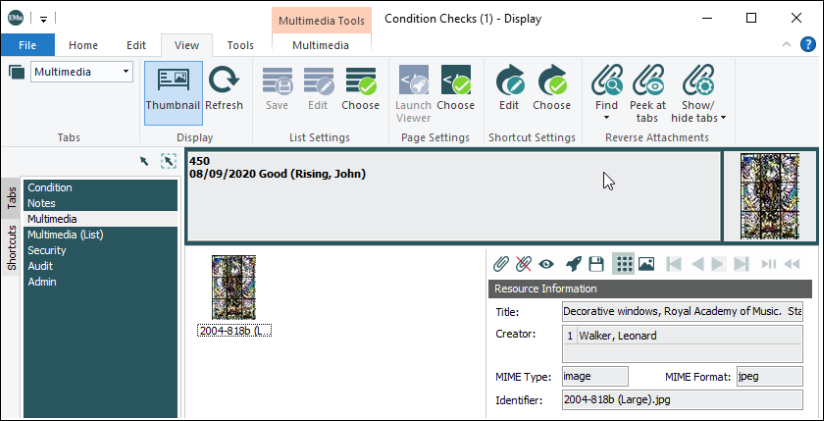The width and height of the screenshot is (824, 421).
Task: Click Peek at tabs icon
Action: tap(649, 88)
